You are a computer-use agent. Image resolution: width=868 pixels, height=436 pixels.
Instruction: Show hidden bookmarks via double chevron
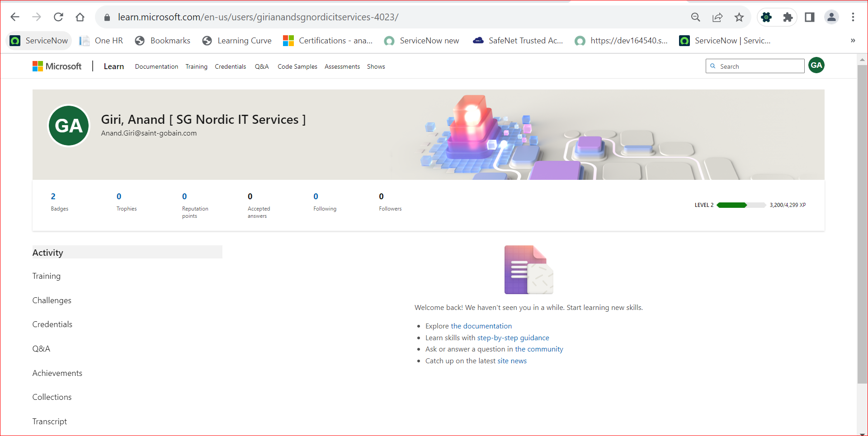(853, 41)
